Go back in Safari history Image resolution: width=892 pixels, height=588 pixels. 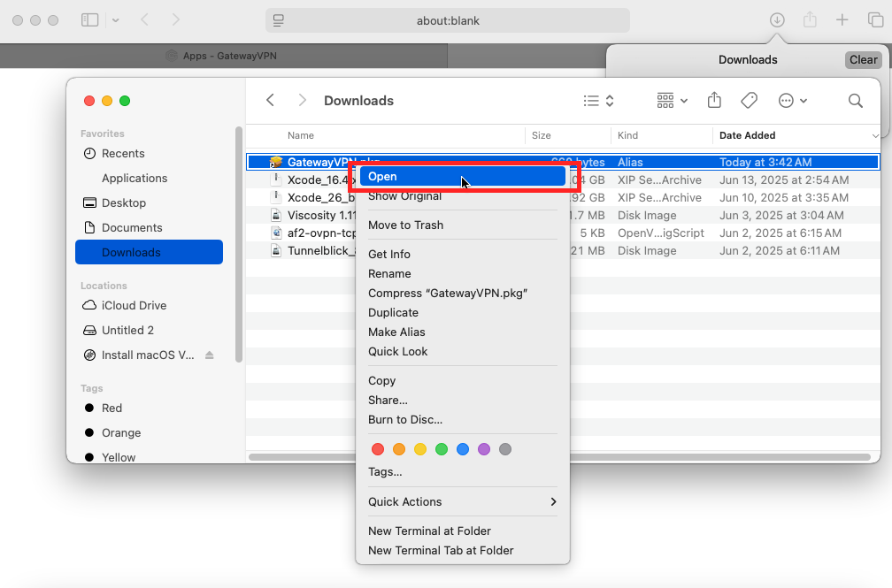[145, 20]
